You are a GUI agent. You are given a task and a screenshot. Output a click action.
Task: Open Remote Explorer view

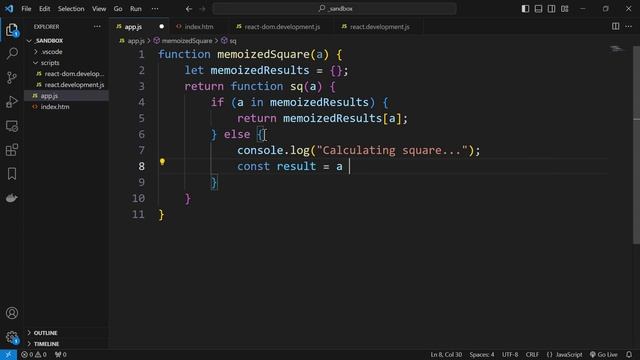(12, 126)
